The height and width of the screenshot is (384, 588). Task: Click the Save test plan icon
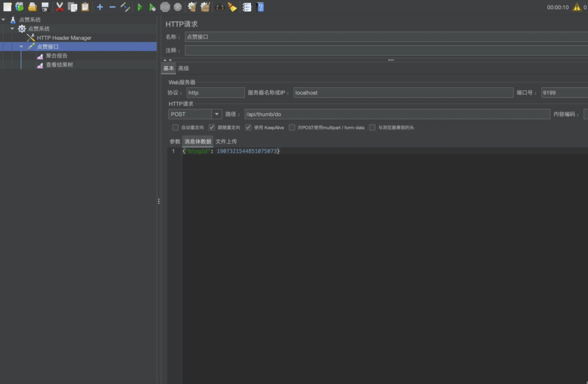(45, 7)
